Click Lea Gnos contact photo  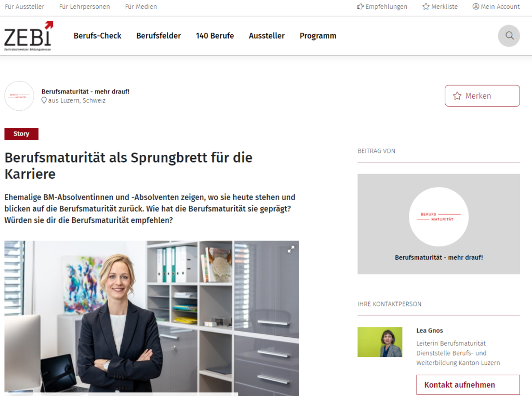click(380, 342)
